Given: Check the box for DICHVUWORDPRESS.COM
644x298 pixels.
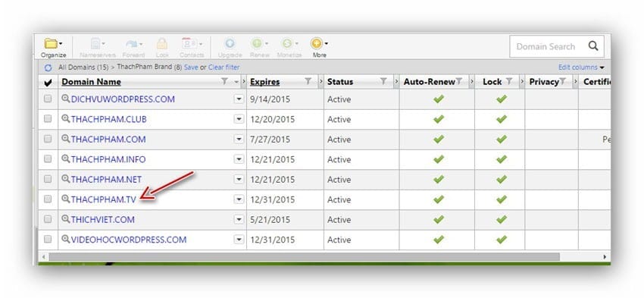Looking at the screenshot, I should (48, 99).
